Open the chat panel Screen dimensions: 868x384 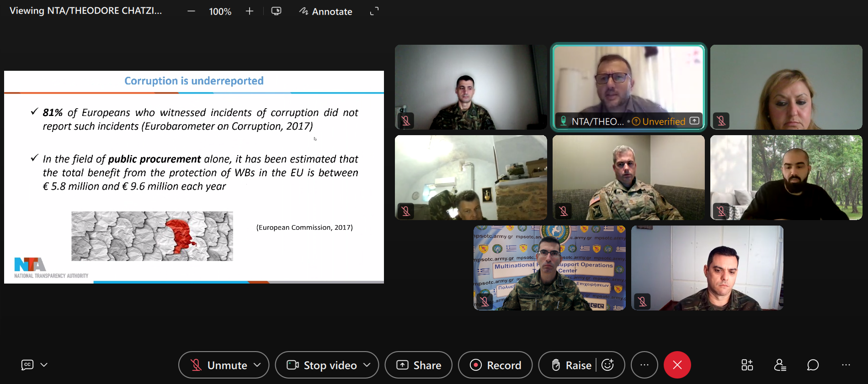[x=813, y=365]
